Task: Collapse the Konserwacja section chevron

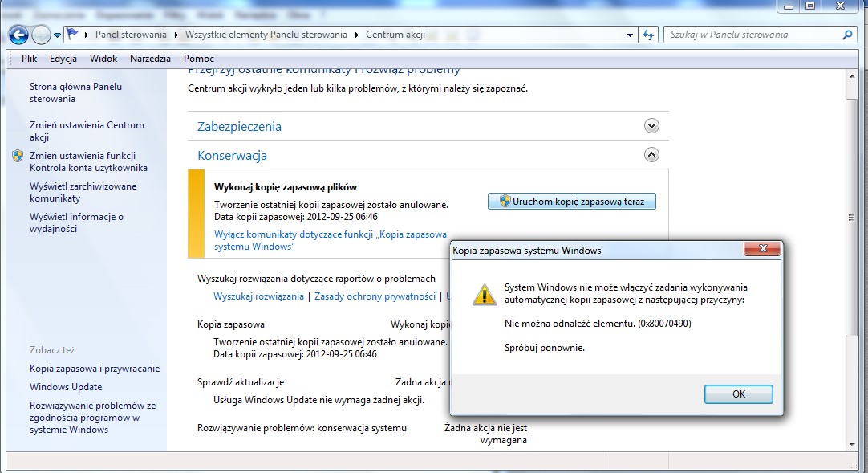Action: pyautogui.click(x=651, y=154)
